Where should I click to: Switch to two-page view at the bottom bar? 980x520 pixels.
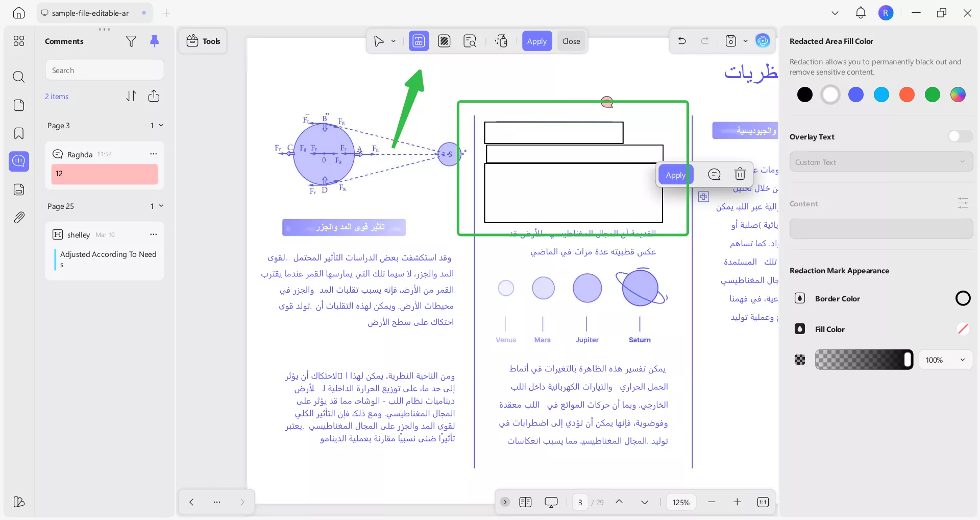tap(526, 502)
